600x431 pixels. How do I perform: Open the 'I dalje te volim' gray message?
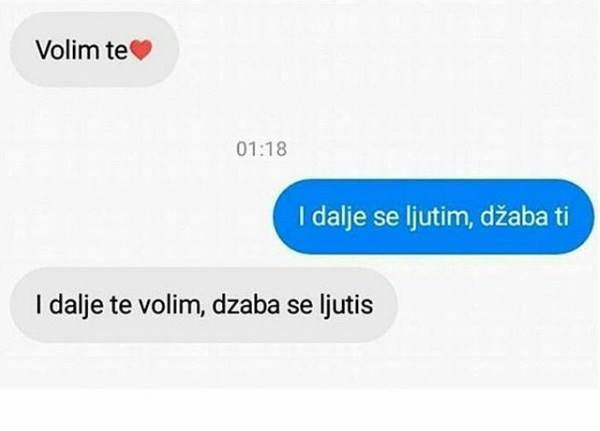(204, 305)
